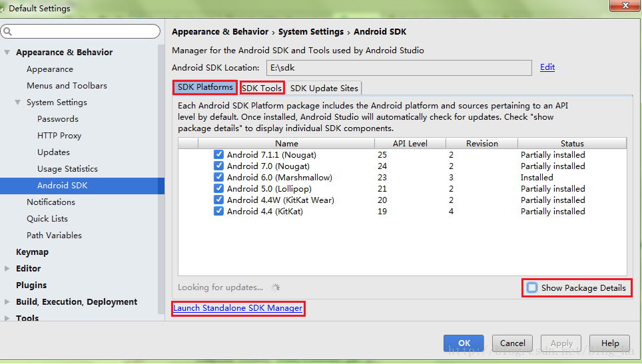Click the settings tree vertical scrollbar

pos(161,179)
